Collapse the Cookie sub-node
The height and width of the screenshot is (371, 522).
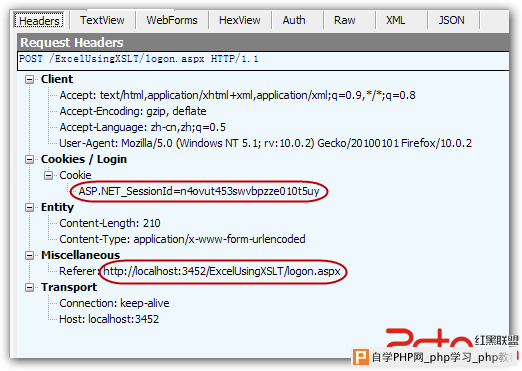pyautogui.click(x=48, y=175)
